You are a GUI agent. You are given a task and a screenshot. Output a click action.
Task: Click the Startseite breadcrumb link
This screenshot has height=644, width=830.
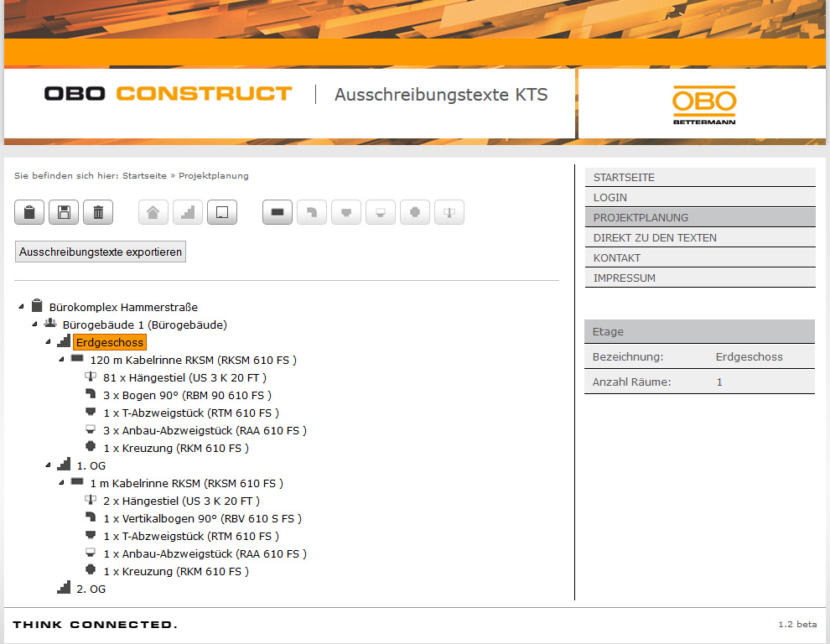pos(144,176)
